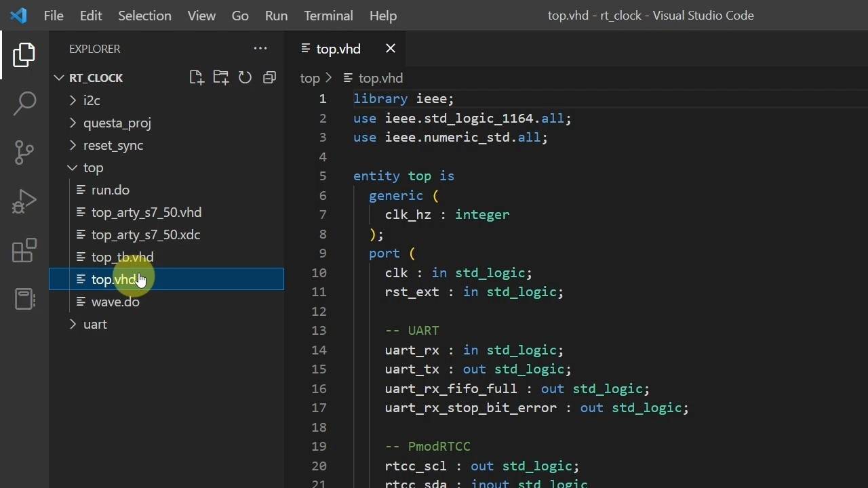Create a new file in RT_CLOCK
The image size is (868, 488).
point(197,77)
